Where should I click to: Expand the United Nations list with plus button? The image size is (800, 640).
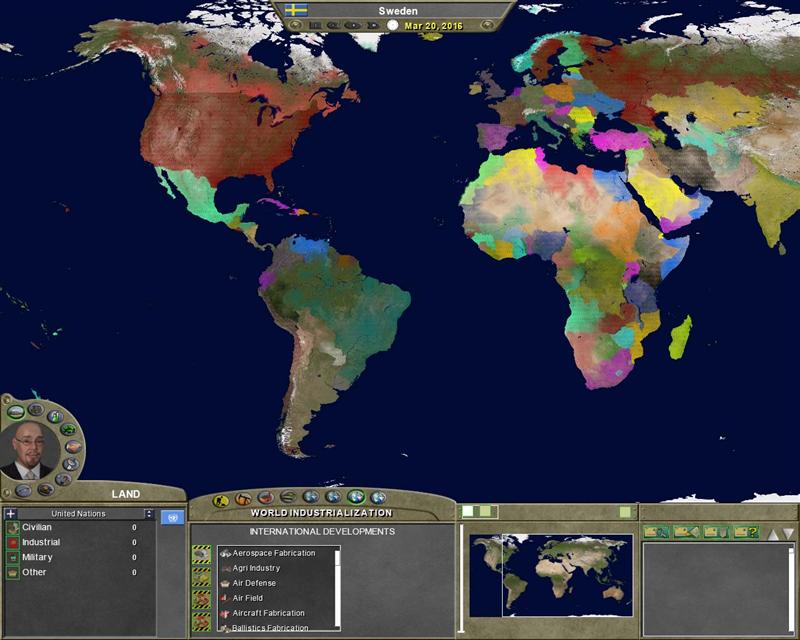tap(11, 514)
